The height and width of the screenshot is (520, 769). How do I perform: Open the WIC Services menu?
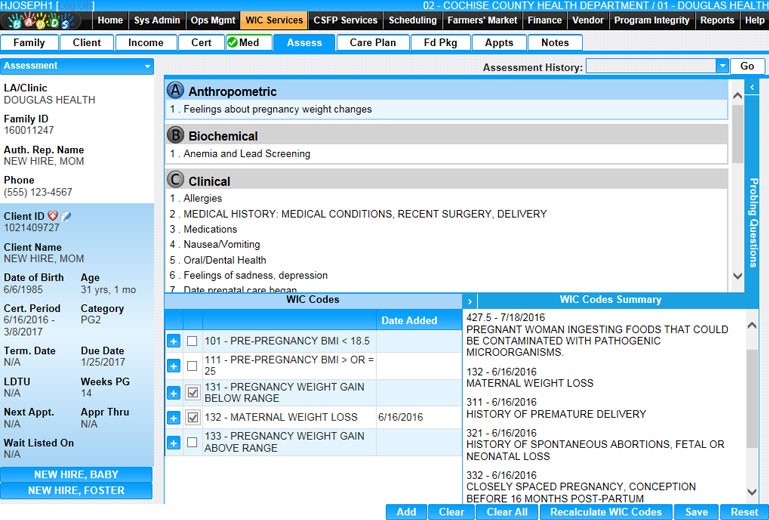(273, 20)
